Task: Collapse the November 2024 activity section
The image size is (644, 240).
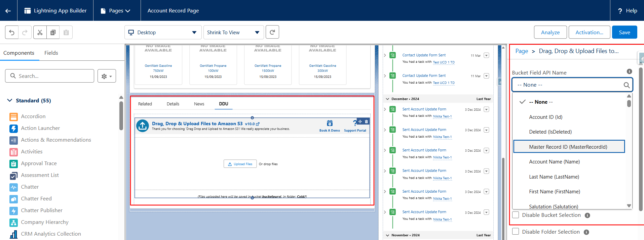Action: [387, 235]
